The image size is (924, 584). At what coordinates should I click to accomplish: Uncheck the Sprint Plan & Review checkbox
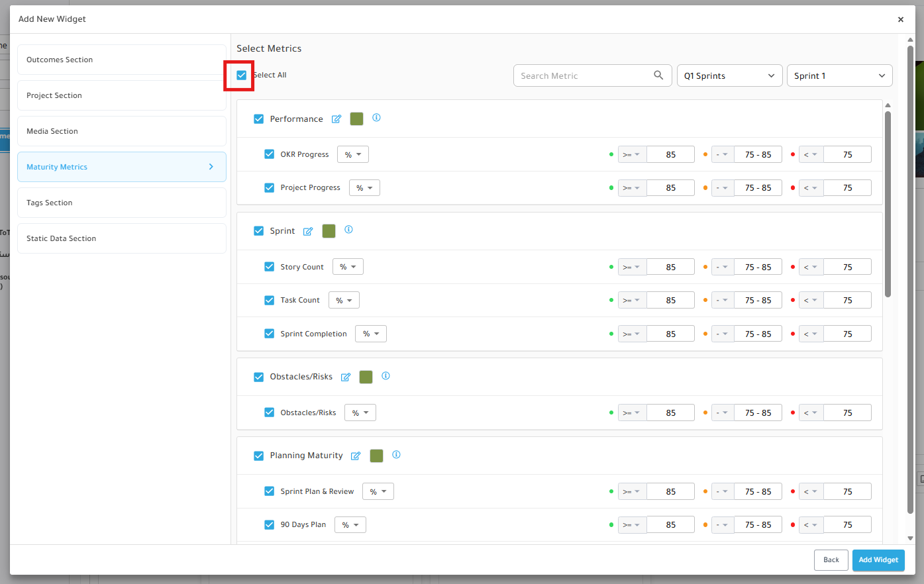270,491
